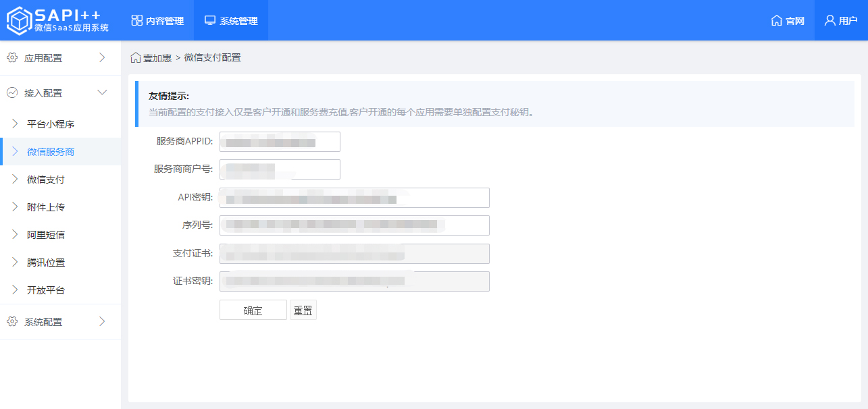Click the 用户 person icon
This screenshot has width=868, height=409.
829,20
